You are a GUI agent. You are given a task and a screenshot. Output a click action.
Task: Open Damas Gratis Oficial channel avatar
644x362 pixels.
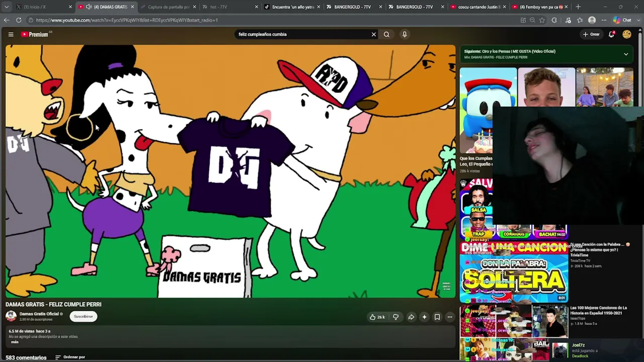point(11,316)
